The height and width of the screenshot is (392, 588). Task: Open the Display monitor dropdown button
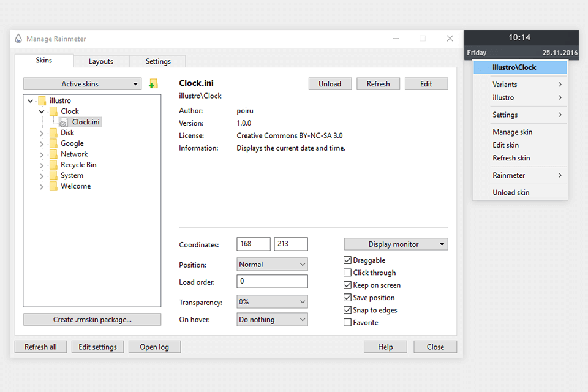(x=396, y=244)
